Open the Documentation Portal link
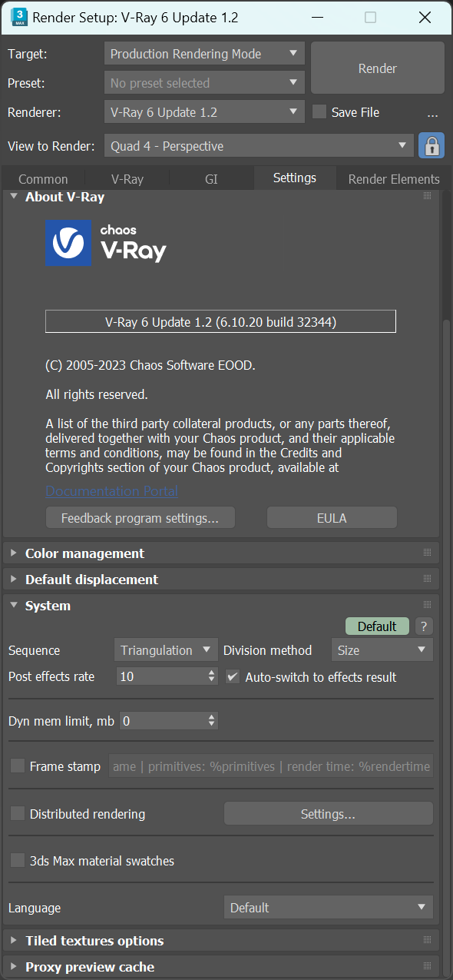 pyautogui.click(x=112, y=491)
